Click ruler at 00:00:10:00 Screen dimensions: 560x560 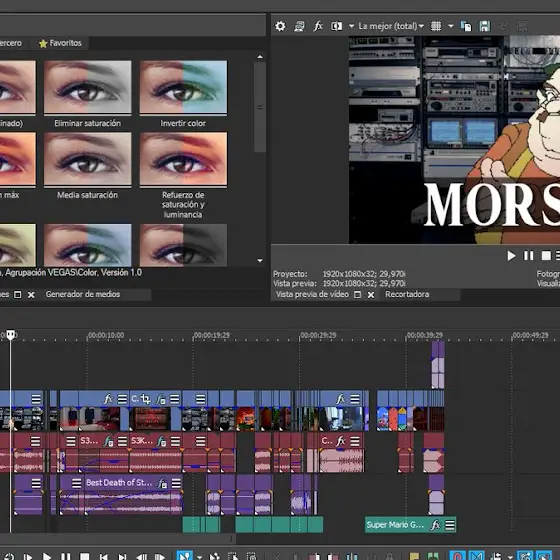click(106, 335)
